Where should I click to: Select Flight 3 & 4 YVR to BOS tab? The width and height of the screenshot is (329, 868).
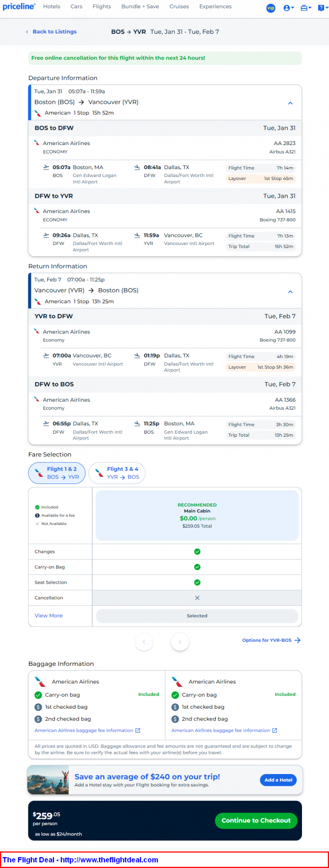tap(117, 473)
